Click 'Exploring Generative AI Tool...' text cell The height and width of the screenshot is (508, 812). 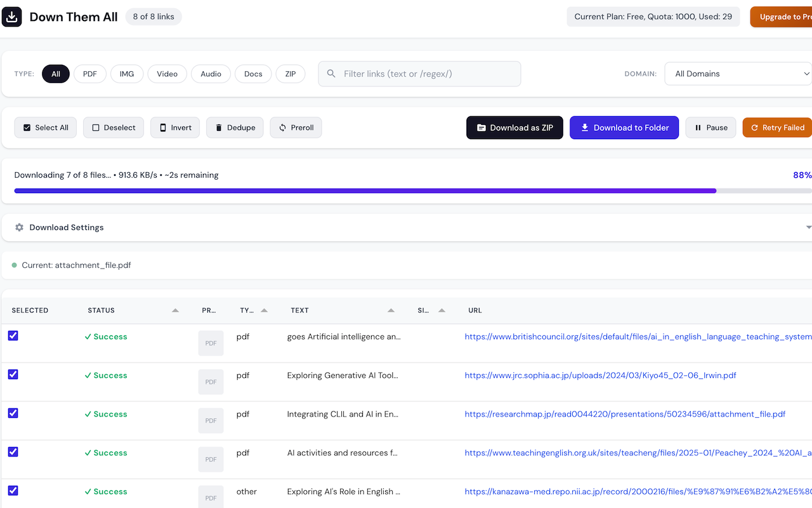coord(343,375)
